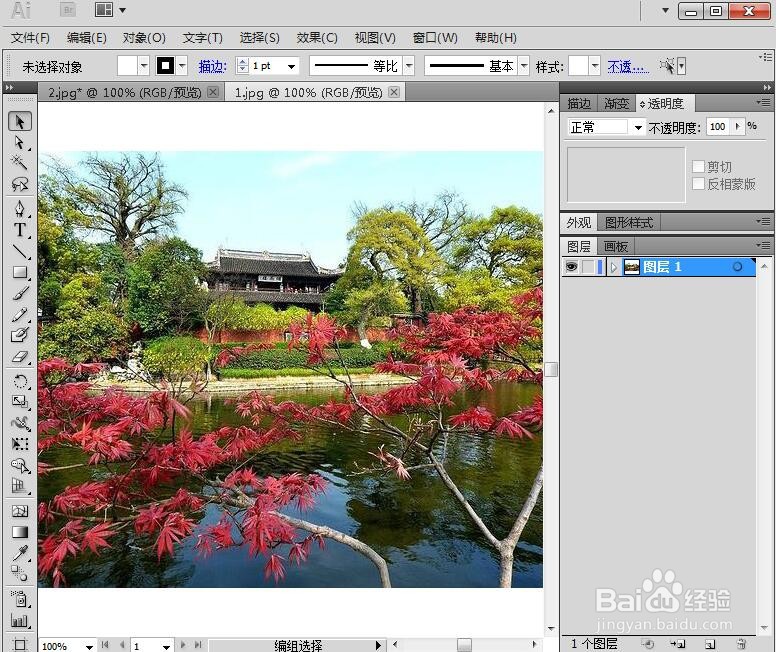This screenshot has height=652, width=776.
Task: Select the Warp tool
Action: (20, 423)
